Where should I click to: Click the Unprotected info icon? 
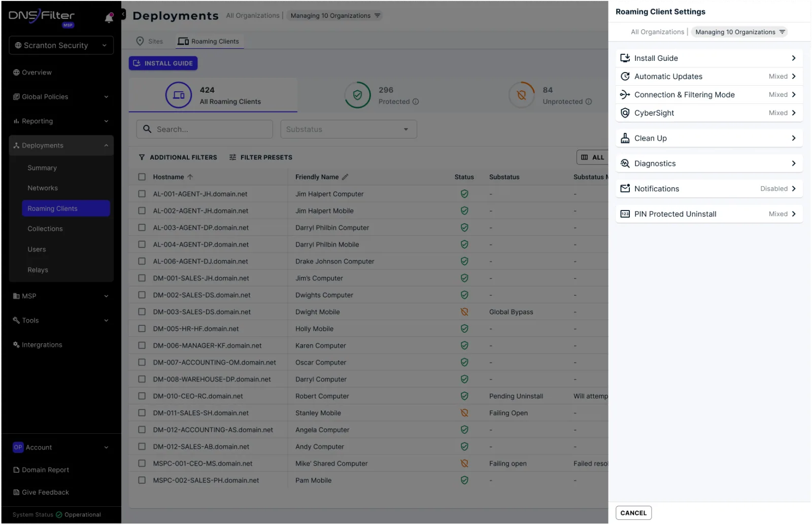point(589,102)
